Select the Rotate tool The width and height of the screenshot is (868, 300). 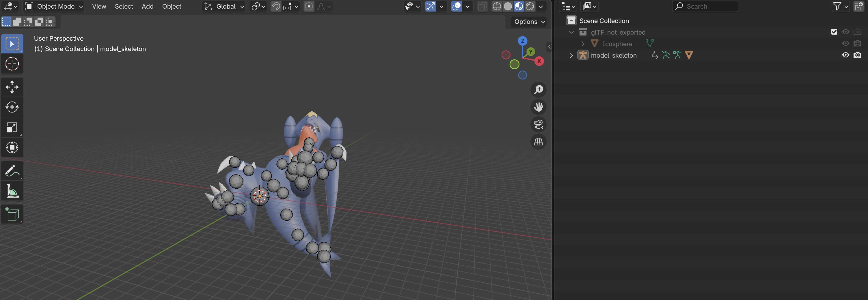[x=12, y=107]
